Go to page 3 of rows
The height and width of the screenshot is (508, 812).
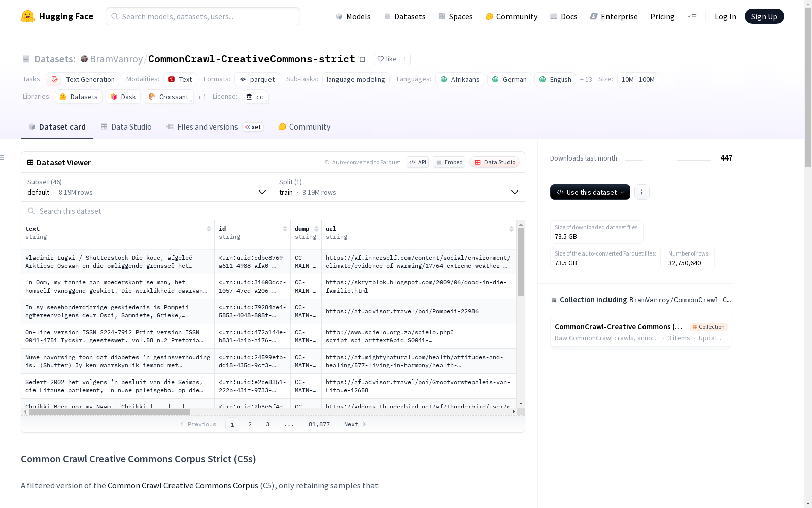(267, 424)
